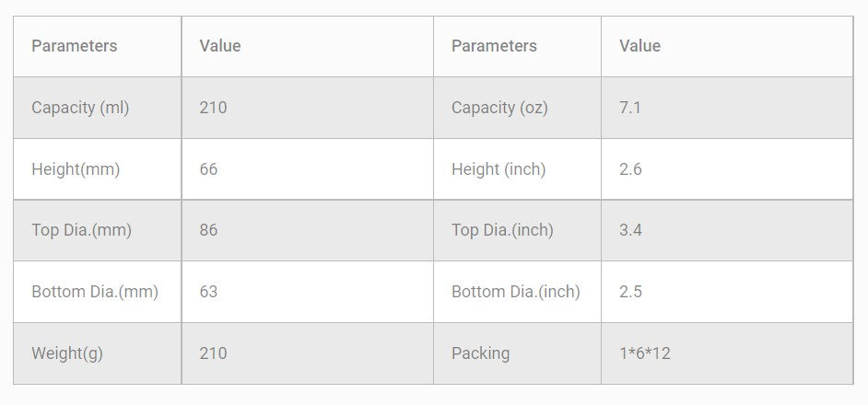
Task: Click the 3.4 value cell
Action: [630, 230]
